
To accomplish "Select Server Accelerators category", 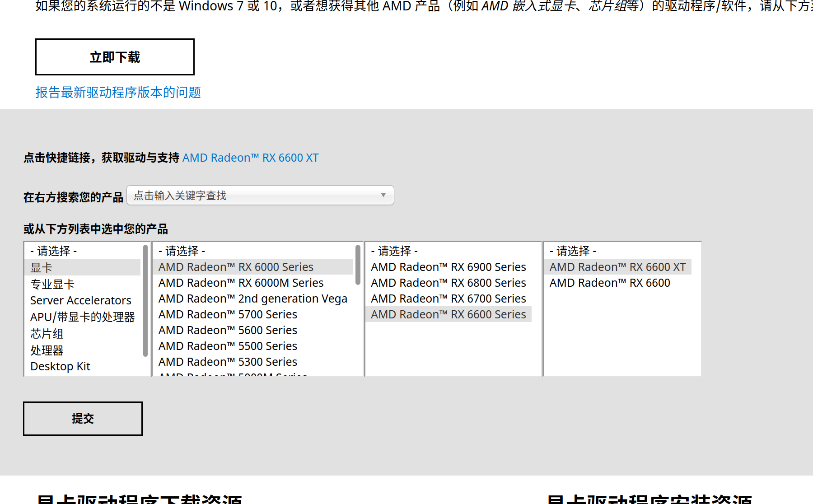I will point(81,300).
